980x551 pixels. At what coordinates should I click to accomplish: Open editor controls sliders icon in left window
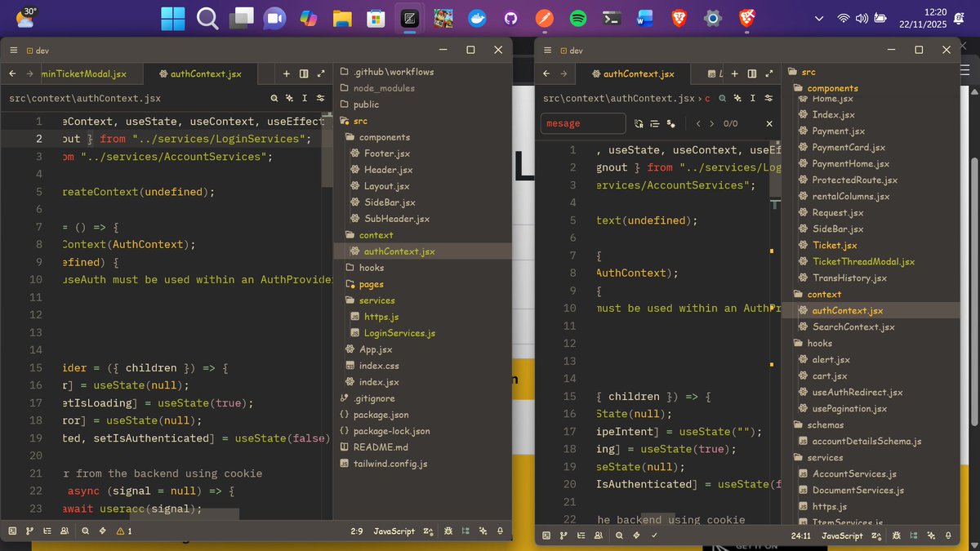point(320,99)
